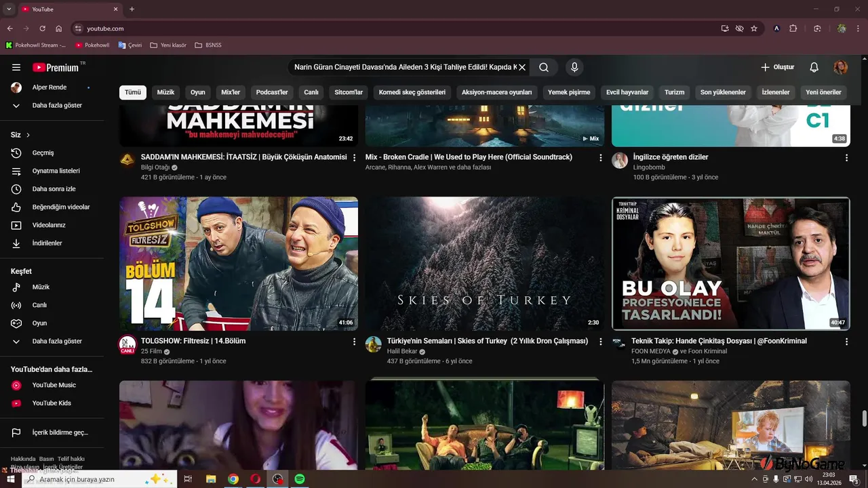The width and height of the screenshot is (868, 488).
Task: Open Chrome extensions puzzle icon
Action: coord(793,28)
